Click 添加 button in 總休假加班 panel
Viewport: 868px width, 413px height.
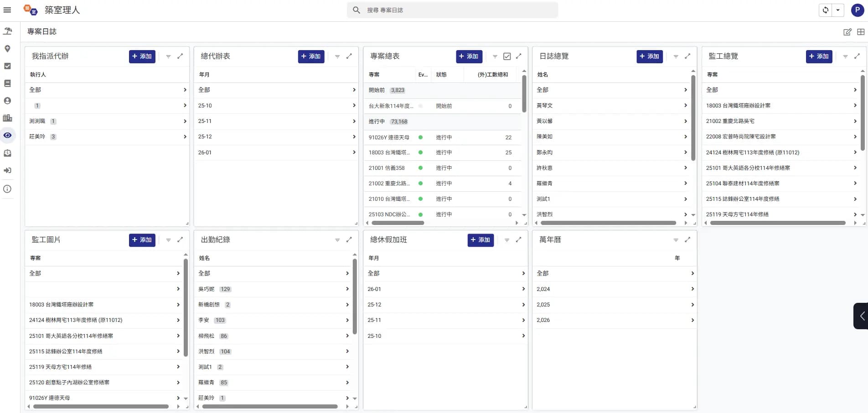480,240
